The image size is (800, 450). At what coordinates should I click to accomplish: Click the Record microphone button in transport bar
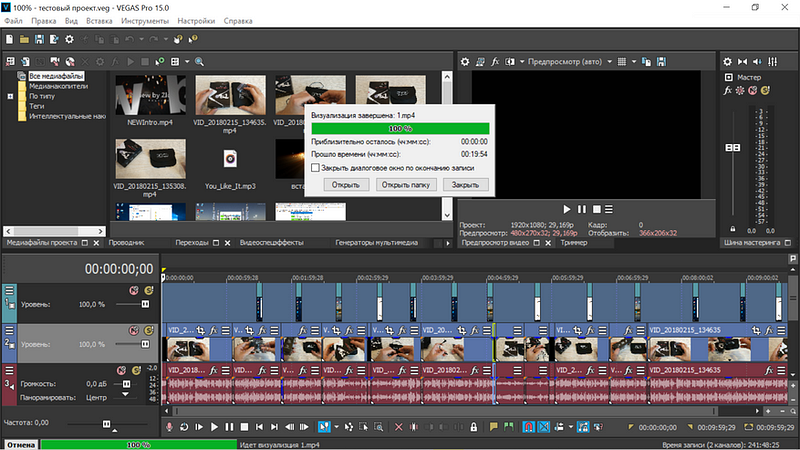169,427
